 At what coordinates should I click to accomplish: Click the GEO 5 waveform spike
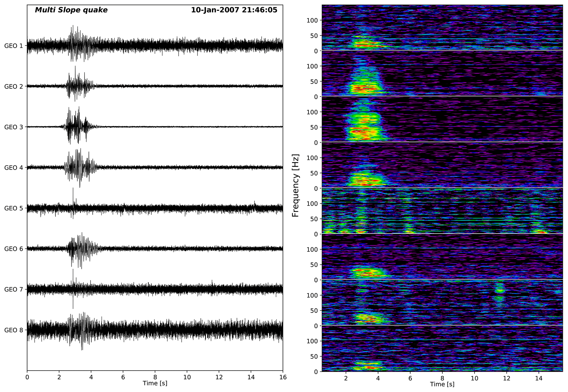coord(73,195)
